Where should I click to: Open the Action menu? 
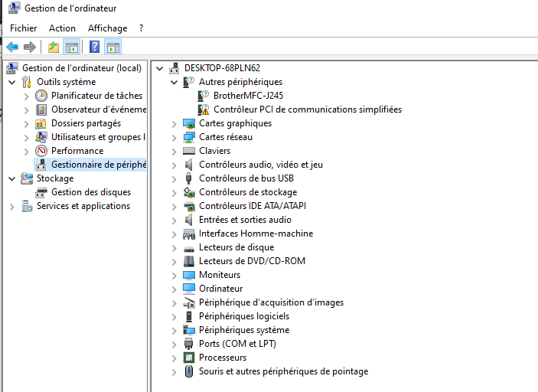click(x=62, y=28)
